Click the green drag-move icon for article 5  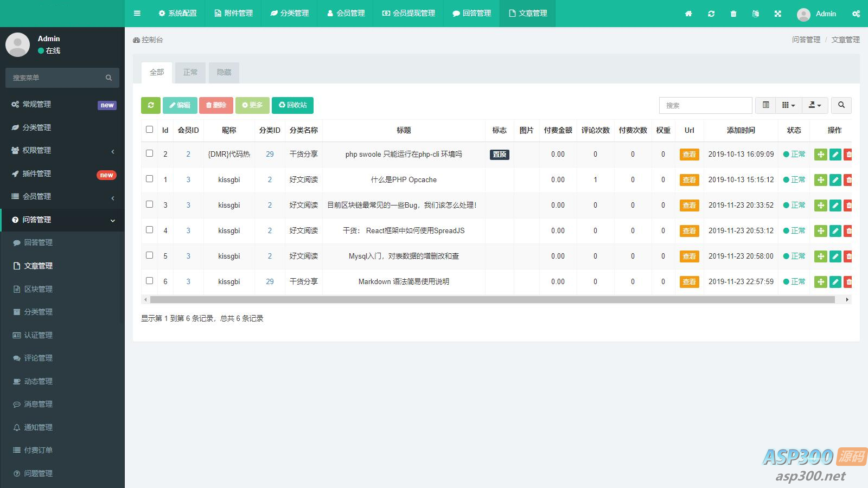tap(821, 256)
